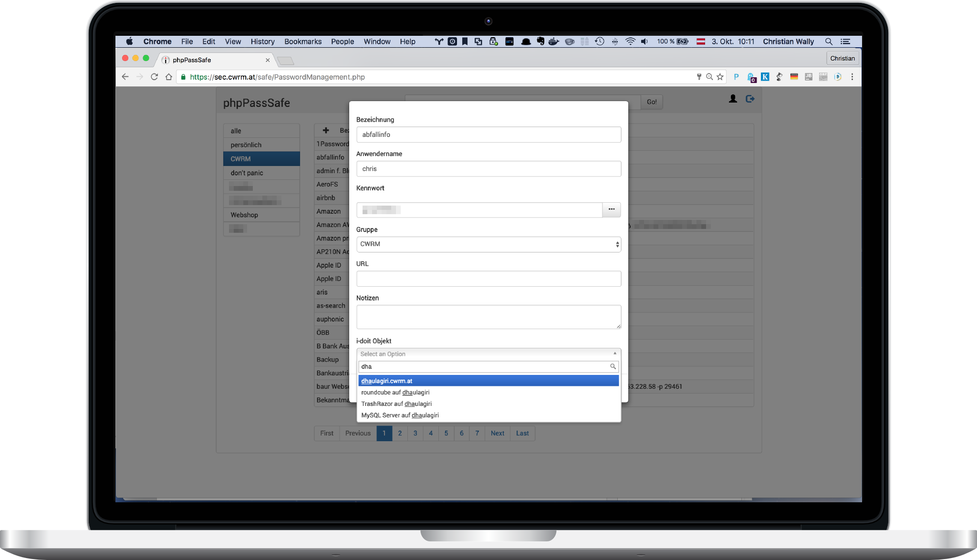Click the JB extension icon in the toolbar
The height and width of the screenshot is (560, 977).
(x=809, y=77)
